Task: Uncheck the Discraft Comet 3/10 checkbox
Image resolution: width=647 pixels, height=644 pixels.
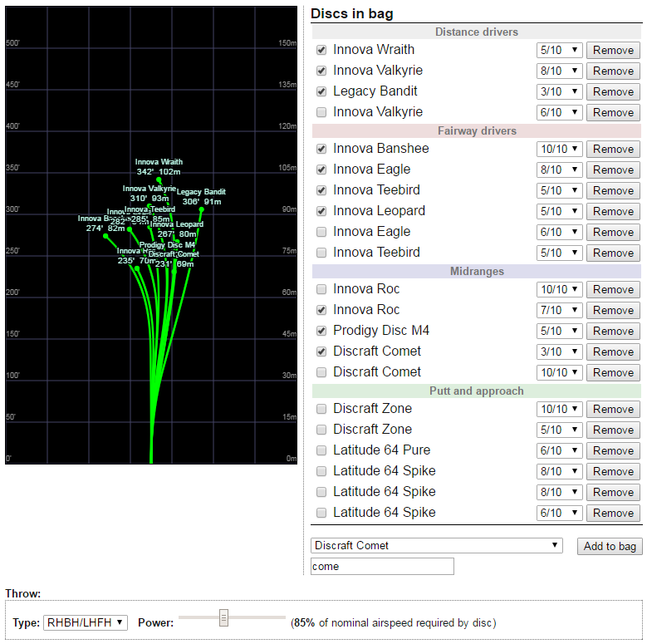Action: (x=321, y=351)
